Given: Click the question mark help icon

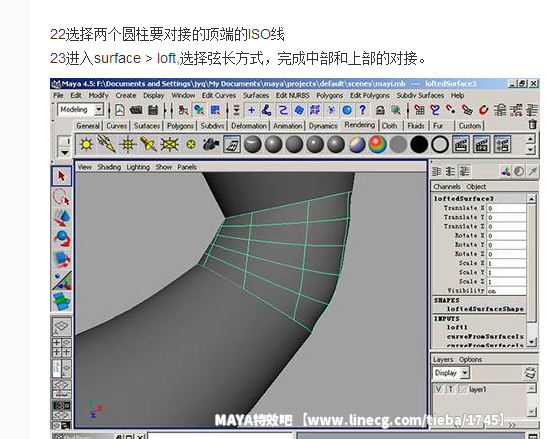Looking at the screenshot, I should [362, 110].
